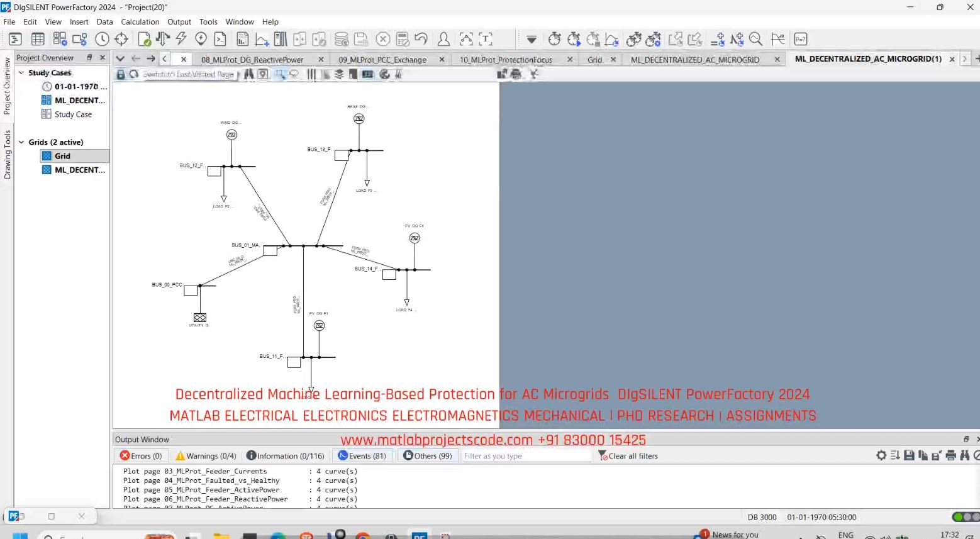Open the Output menu
Image resolution: width=980 pixels, height=539 pixels.
click(x=179, y=21)
